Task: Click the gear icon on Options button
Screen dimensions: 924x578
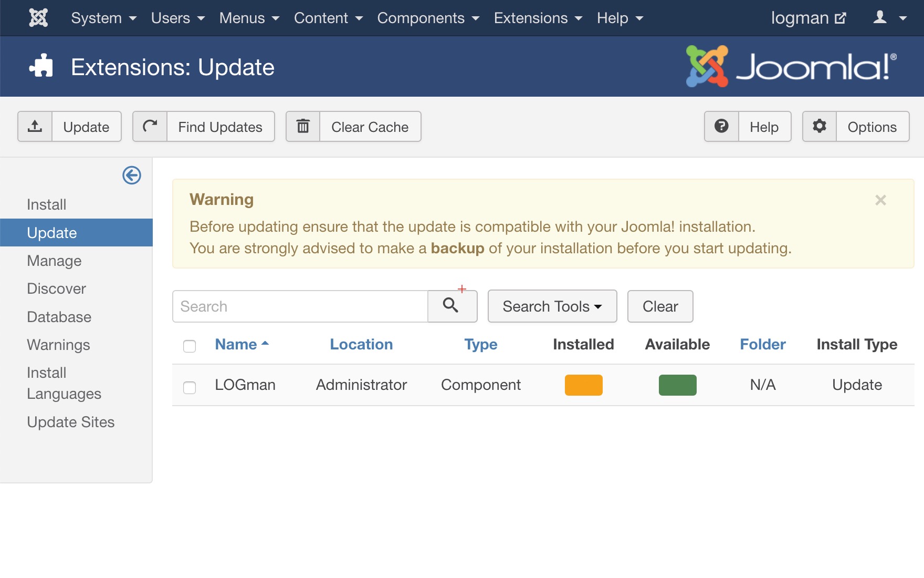Action: click(x=820, y=126)
